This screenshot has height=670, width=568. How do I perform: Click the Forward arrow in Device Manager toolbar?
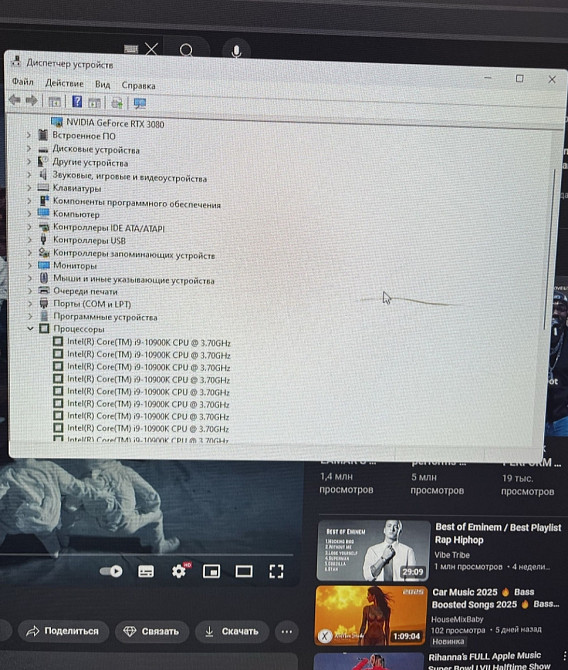pyautogui.click(x=31, y=101)
